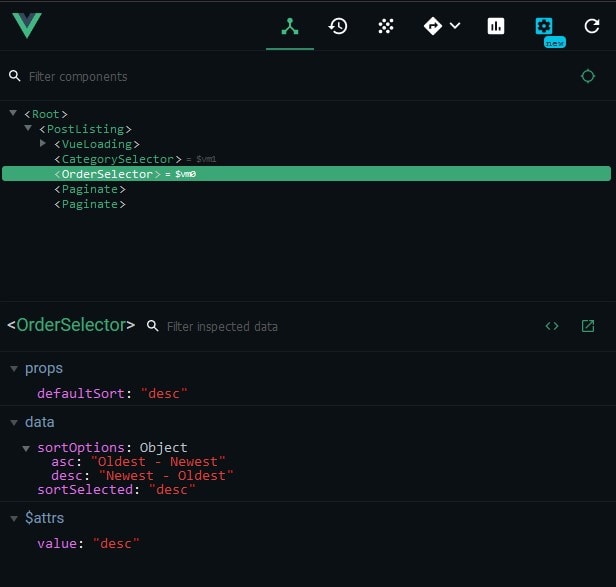This screenshot has width=616, height=587.
Task: Activate select component in page target
Action: click(588, 76)
